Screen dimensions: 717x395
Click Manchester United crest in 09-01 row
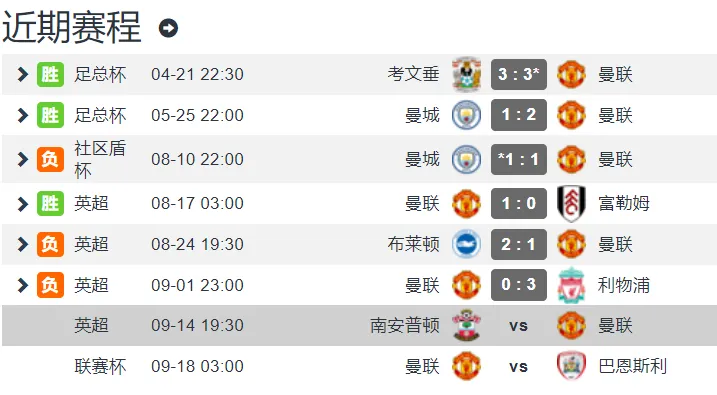466,285
